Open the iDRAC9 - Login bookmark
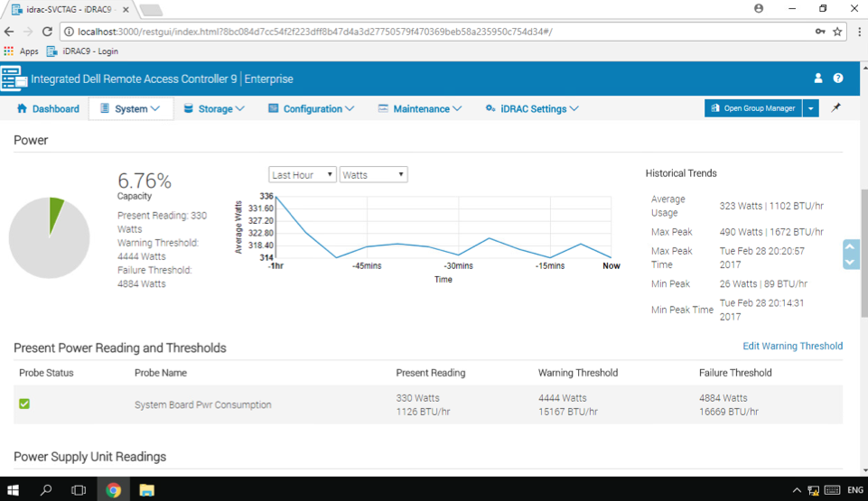This screenshot has width=868, height=501. (x=82, y=51)
